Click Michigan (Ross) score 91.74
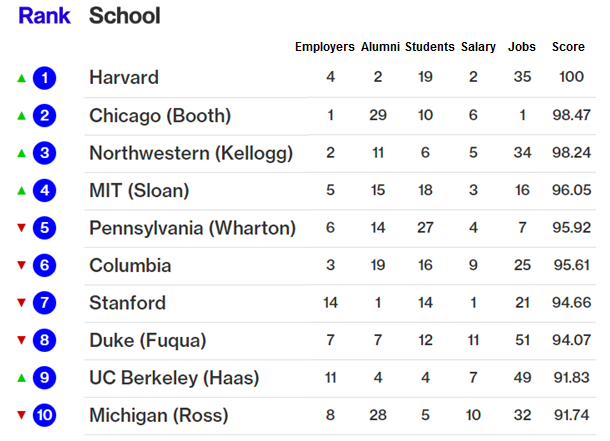 tap(568, 415)
